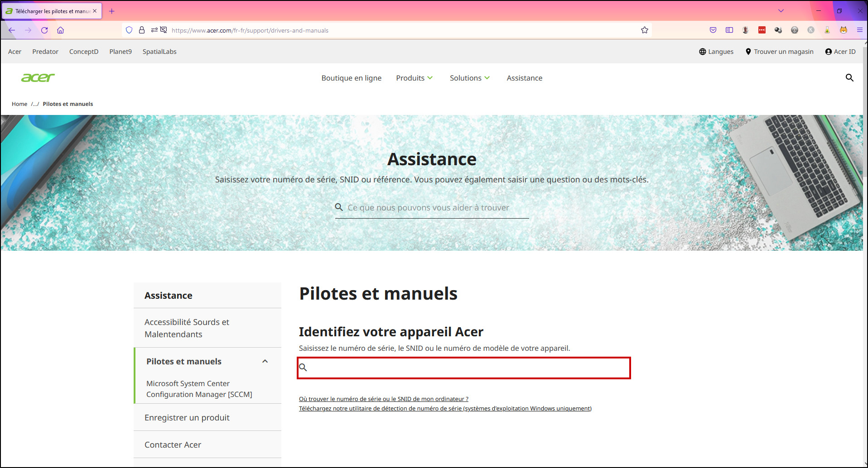The width and height of the screenshot is (868, 468).
Task: Open the orange fox-face extension icon
Action: coord(844,30)
